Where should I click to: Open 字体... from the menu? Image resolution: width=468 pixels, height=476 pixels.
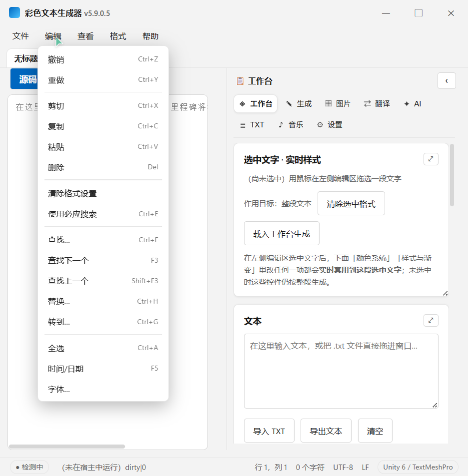[x=103, y=389]
